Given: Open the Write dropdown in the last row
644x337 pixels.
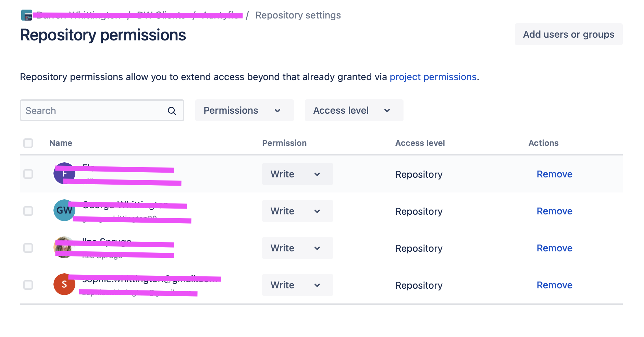Looking at the screenshot, I should (x=297, y=285).
